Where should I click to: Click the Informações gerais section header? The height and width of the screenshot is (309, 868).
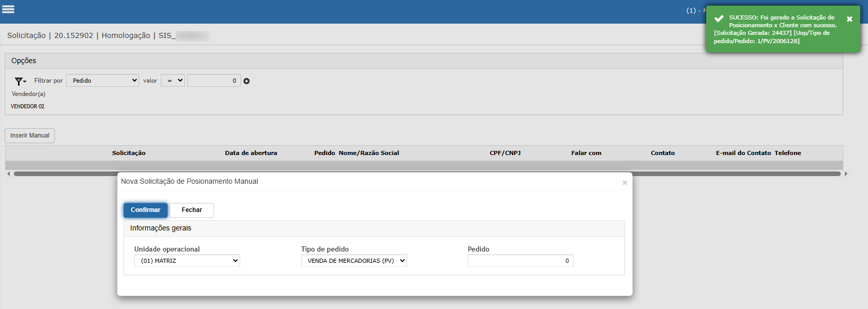tap(161, 228)
